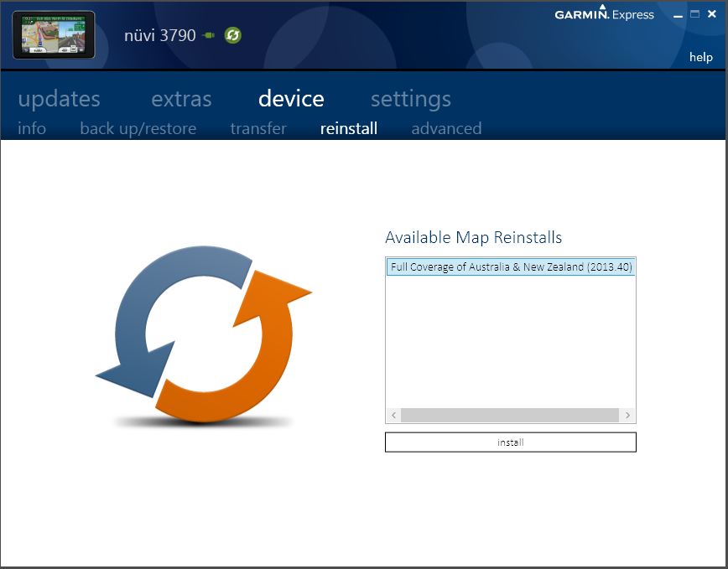The width and height of the screenshot is (728, 569).
Task: Click the nüvi 3790 device name
Action: (159, 35)
